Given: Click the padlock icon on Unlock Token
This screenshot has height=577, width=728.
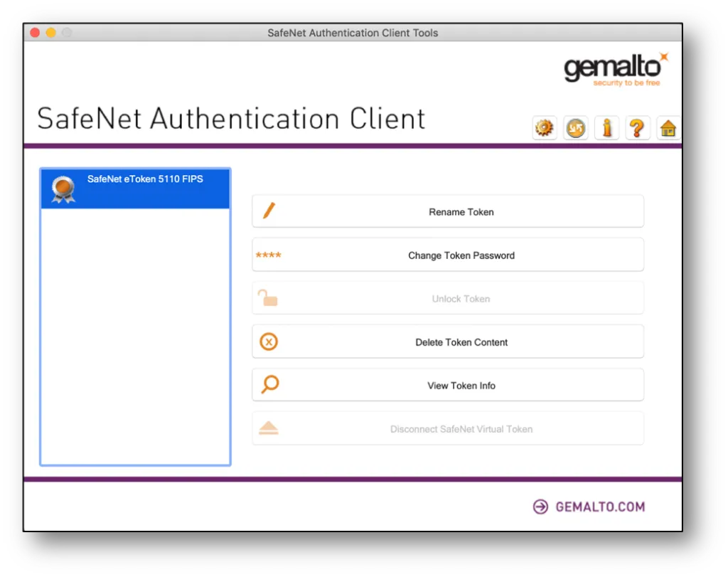Looking at the screenshot, I should pos(267,299).
